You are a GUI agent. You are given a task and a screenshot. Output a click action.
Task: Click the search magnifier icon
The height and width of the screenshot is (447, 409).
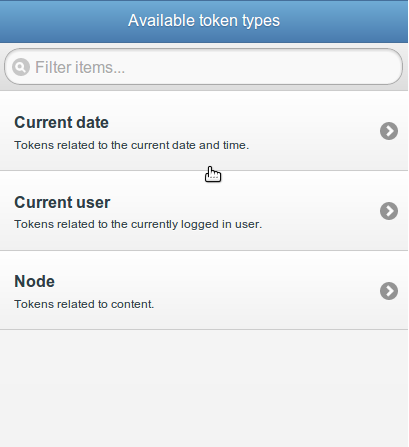21,67
